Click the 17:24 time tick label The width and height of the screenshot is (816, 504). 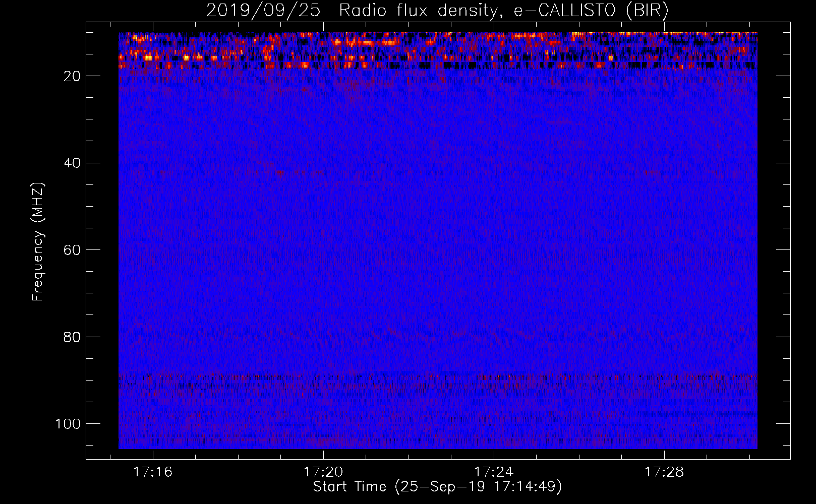[494, 472]
